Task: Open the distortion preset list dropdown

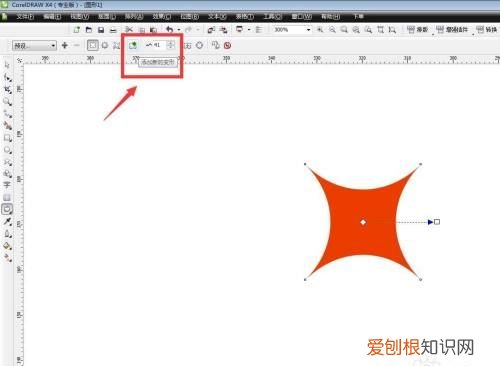Action: click(53, 45)
